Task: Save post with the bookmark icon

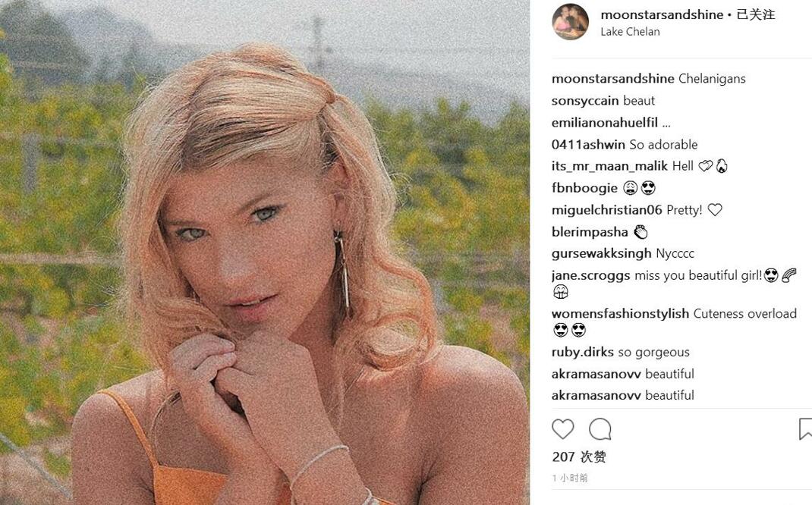Action: click(805, 429)
